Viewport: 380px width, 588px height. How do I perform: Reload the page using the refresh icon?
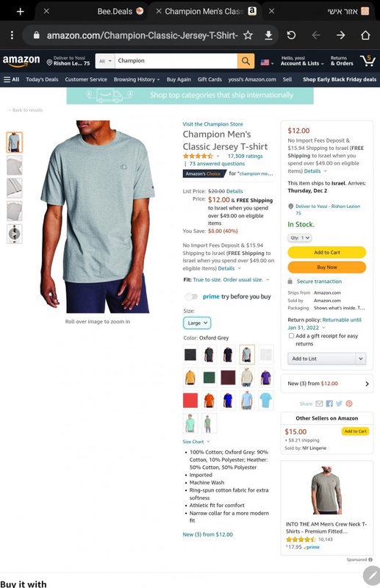[x=292, y=35]
